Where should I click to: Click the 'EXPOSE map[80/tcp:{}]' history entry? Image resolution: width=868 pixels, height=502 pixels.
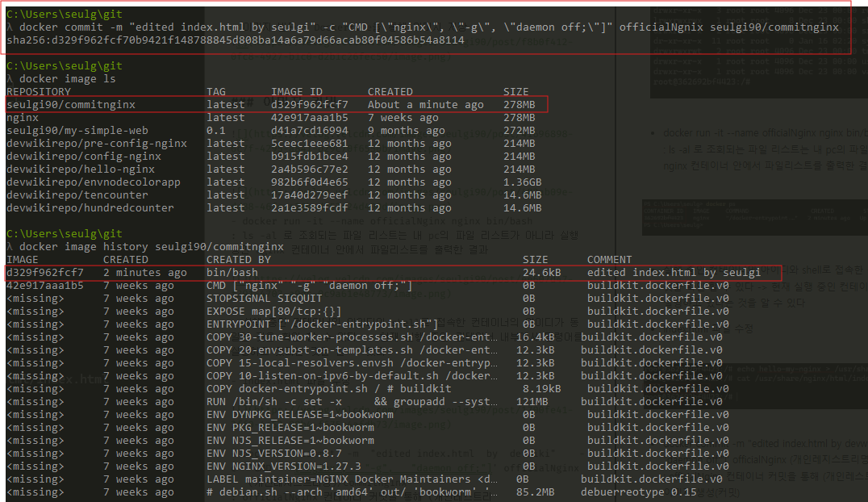(274, 312)
